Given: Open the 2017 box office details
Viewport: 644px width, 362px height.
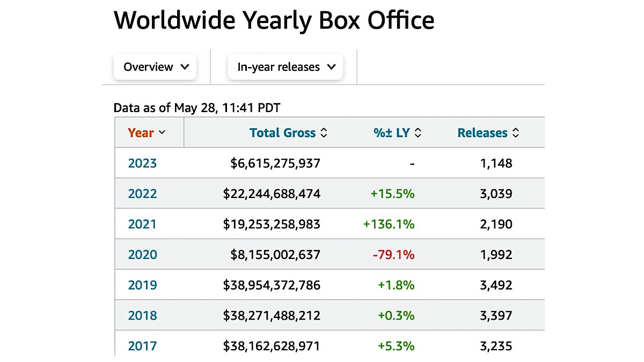Looking at the screenshot, I should pyautogui.click(x=142, y=346).
